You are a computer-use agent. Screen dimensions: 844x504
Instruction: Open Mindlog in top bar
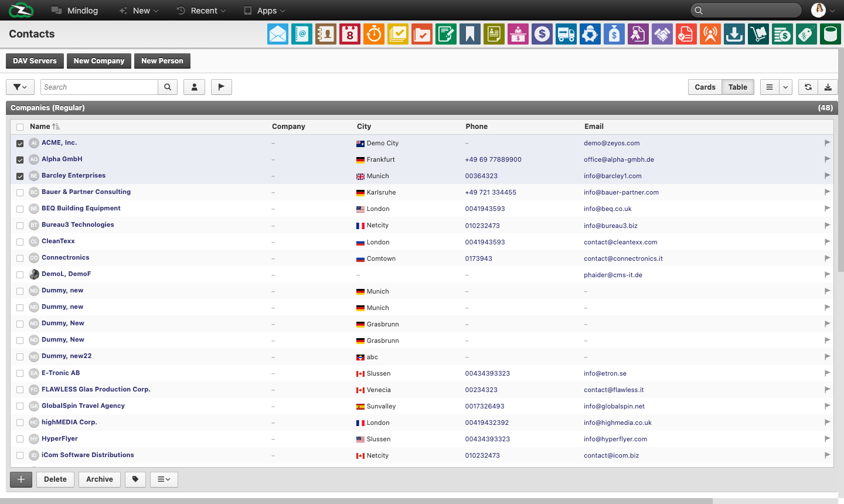click(x=74, y=11)
